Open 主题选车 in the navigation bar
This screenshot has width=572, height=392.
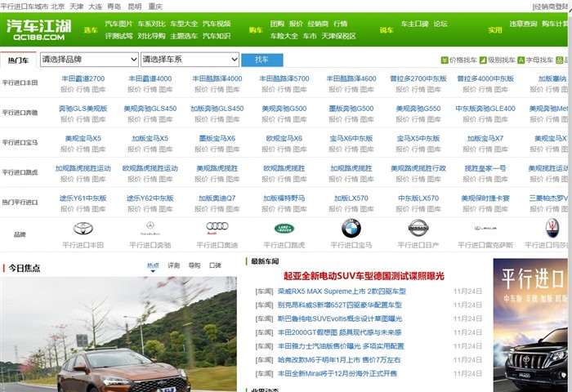click(x=184, y=36)
